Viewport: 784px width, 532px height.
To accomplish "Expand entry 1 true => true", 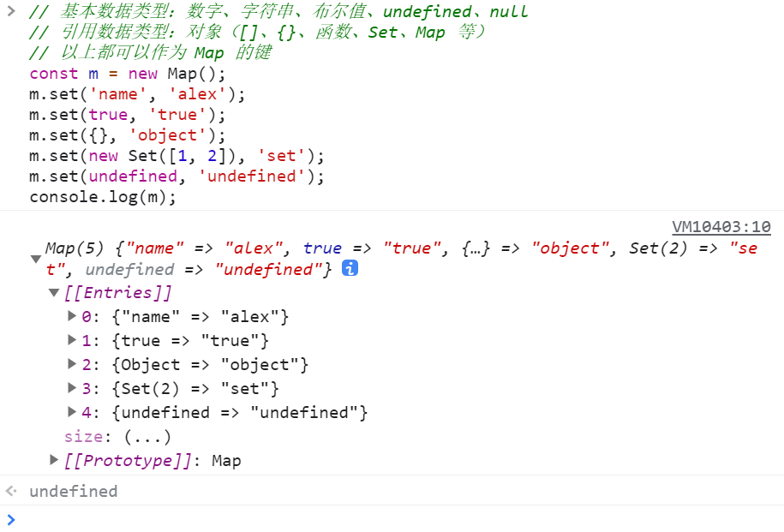I will click(72, 340).
